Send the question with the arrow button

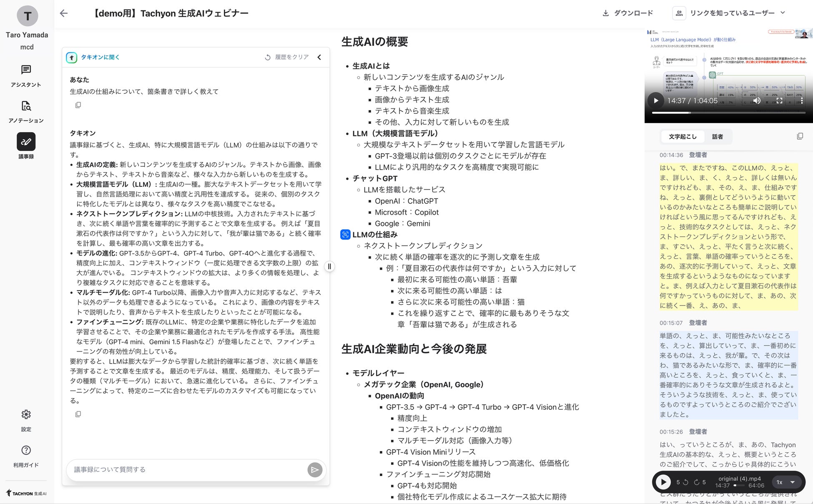tap(315, 470)
